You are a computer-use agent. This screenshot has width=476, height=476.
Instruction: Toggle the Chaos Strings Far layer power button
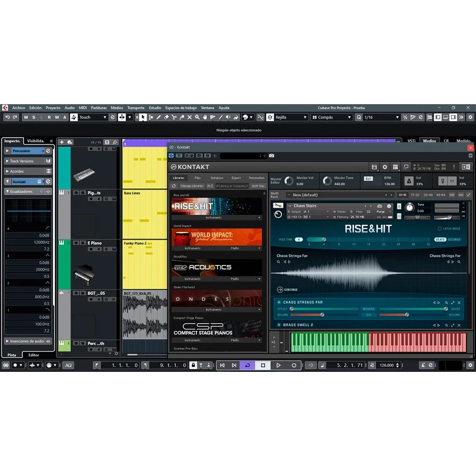click(x=279, y=302)
